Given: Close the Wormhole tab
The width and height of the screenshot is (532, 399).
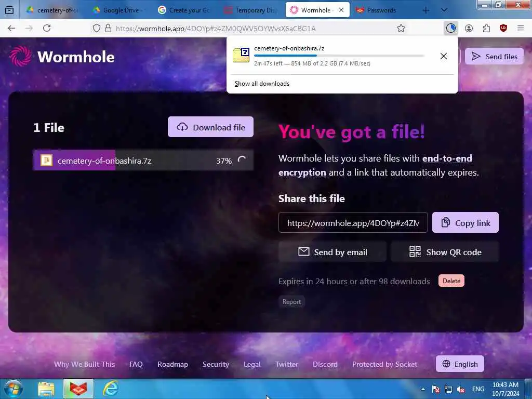Looking at the screenshot, I should tap(341, 10).
